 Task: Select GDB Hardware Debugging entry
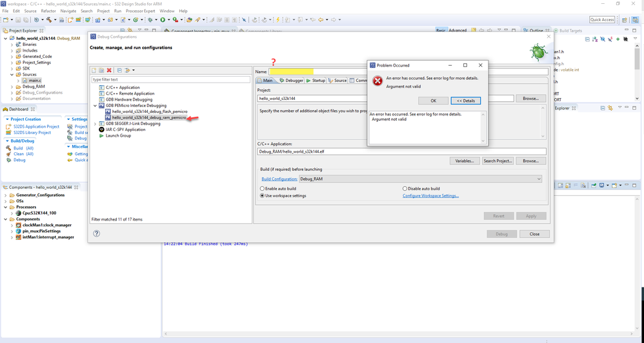tap(129, 99)
